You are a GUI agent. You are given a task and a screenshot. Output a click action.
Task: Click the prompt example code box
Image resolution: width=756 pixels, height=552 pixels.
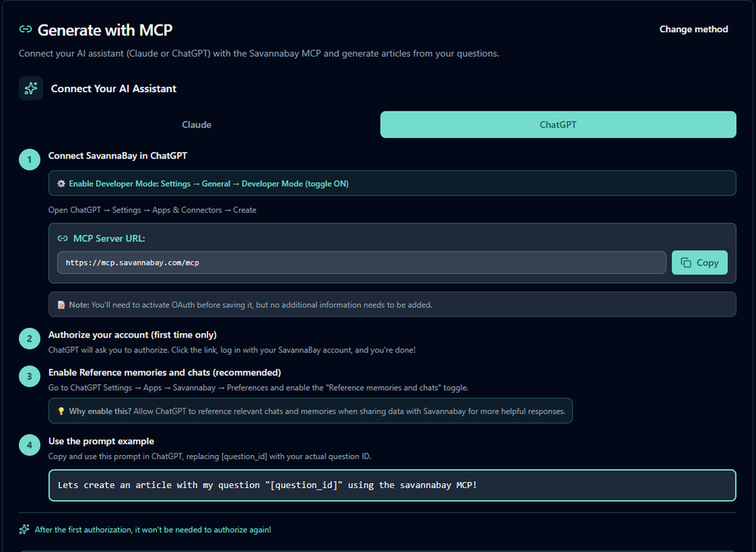[392, 485]
